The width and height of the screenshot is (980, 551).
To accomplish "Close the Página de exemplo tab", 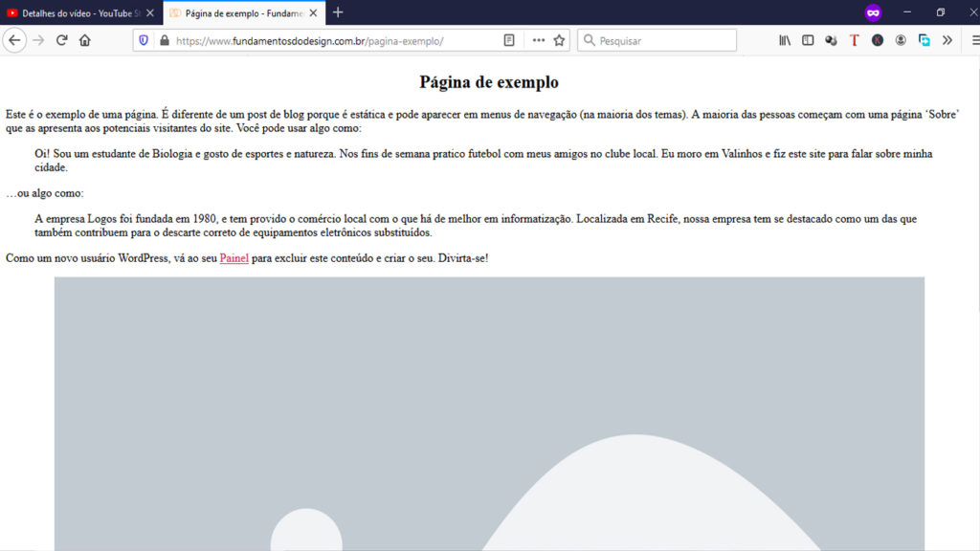I will click(x=313, y=12).
